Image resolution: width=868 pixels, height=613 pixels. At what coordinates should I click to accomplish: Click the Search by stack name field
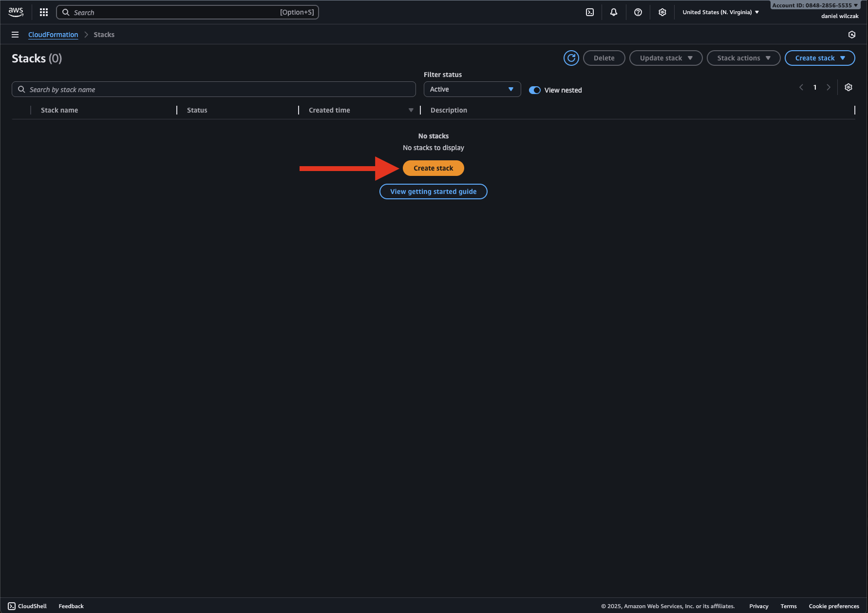click(x=214, y=90)
